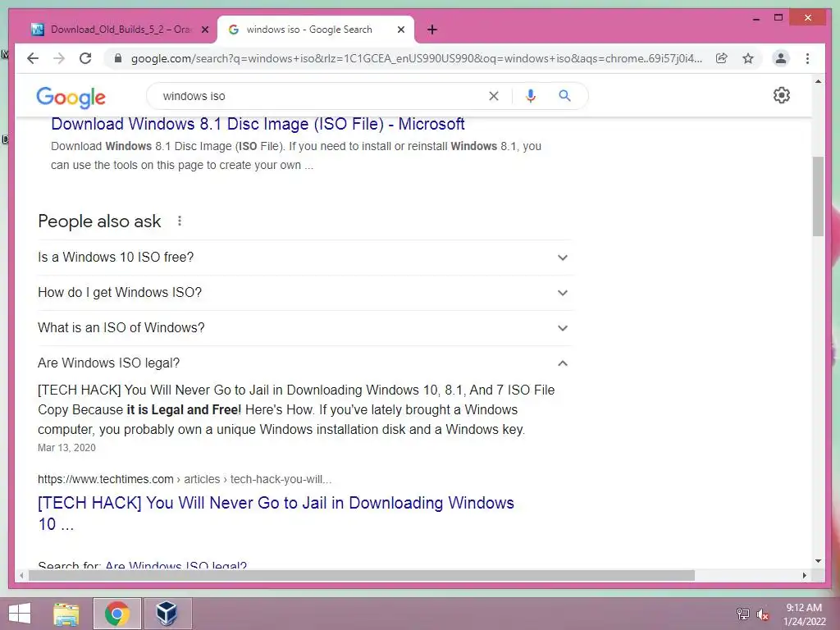Open File Explorer from the taskbar
The height and width of the screenshot is (630, 840).
pos(66,614)
